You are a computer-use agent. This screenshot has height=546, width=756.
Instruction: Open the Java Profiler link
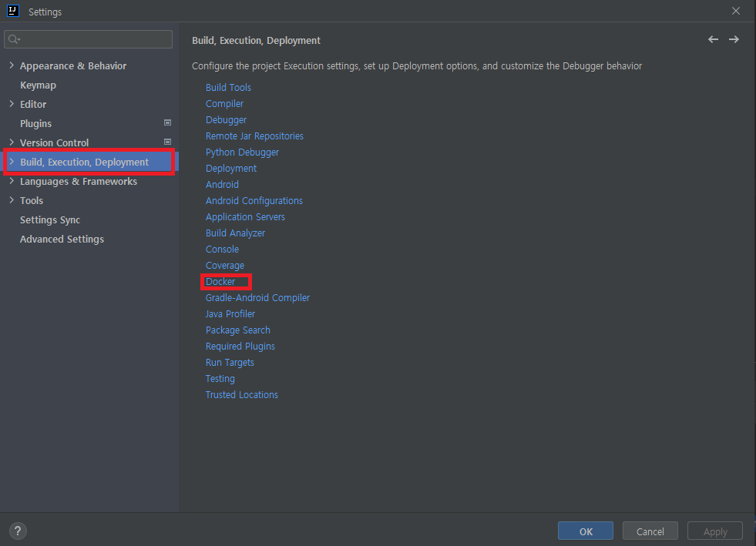[x=230, y=314]
